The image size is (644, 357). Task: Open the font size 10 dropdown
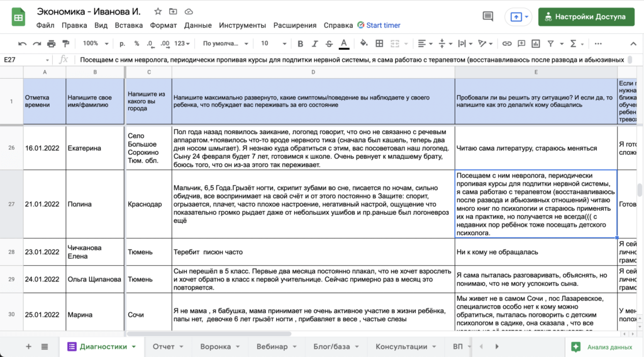coord(274,43)
